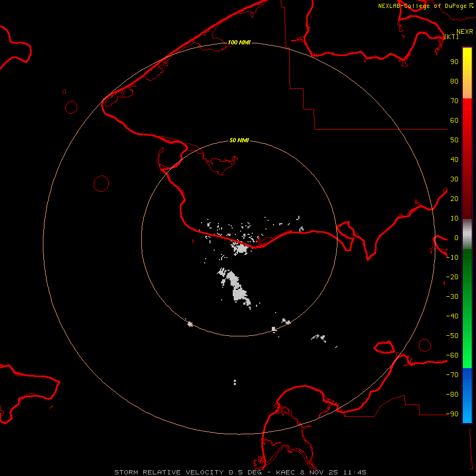Click the -90 value on the velocity scale
This screenshot has height=476, width=476.
point(452,414)
